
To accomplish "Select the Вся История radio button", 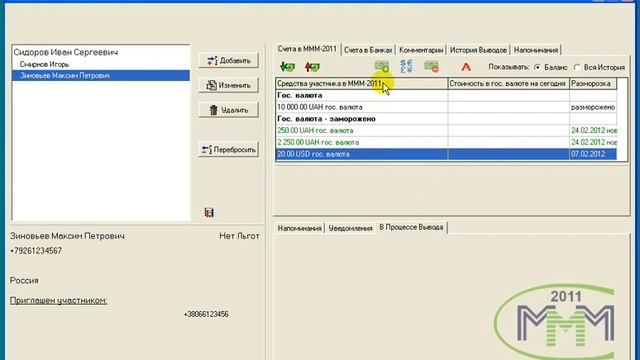I will [577, 67].
